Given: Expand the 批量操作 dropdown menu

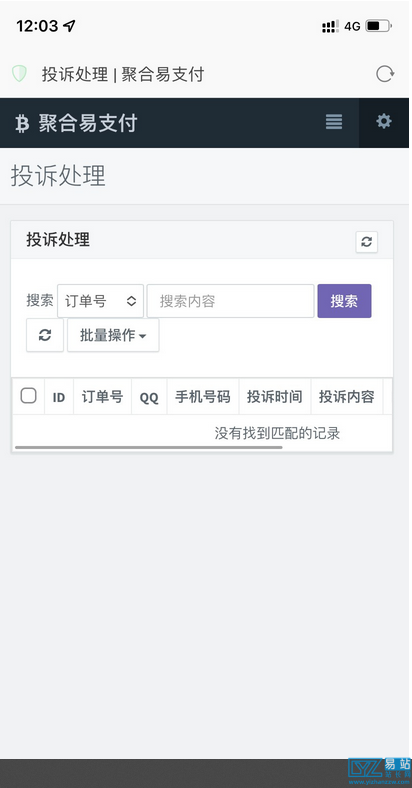Looking at the screenshot, I should 113,335.
